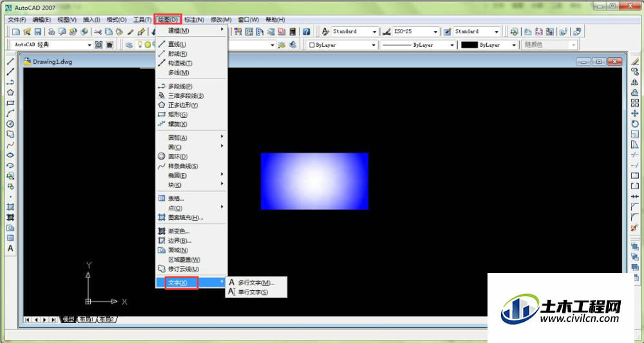Select the Mirror tool in right toolbar
644x343 pixels.
635,82
